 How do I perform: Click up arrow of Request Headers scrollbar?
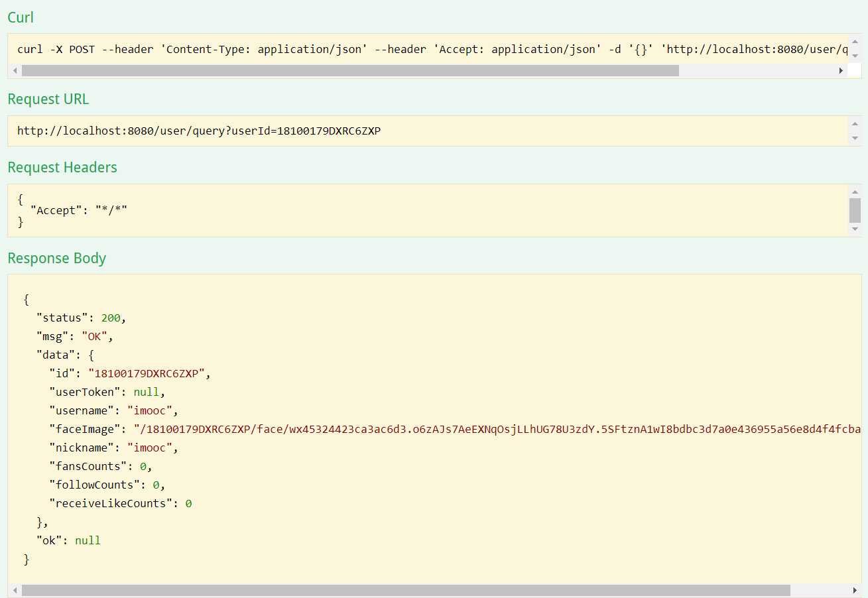(855, 192)
